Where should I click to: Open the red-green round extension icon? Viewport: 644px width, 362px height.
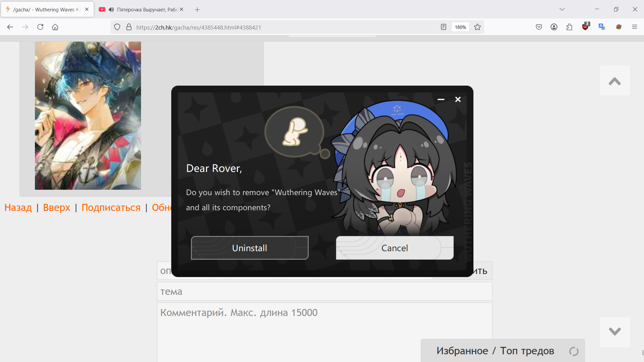[x=619, y=27]
